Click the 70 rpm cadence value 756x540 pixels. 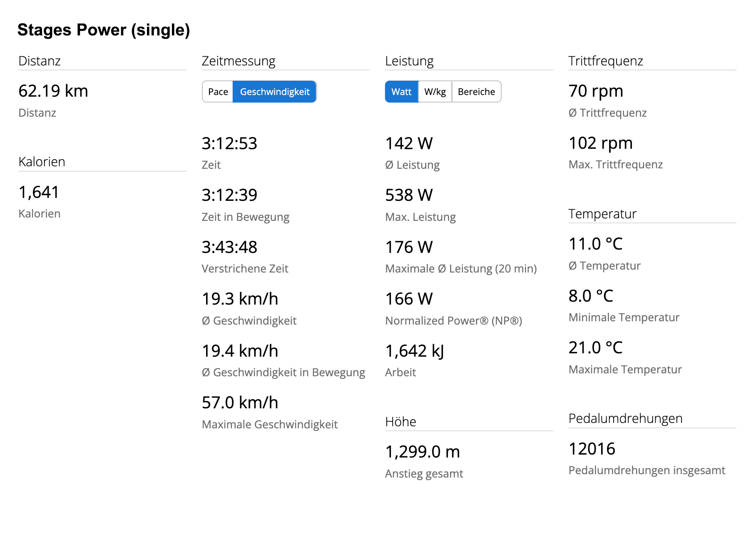[x=596, y=91]
